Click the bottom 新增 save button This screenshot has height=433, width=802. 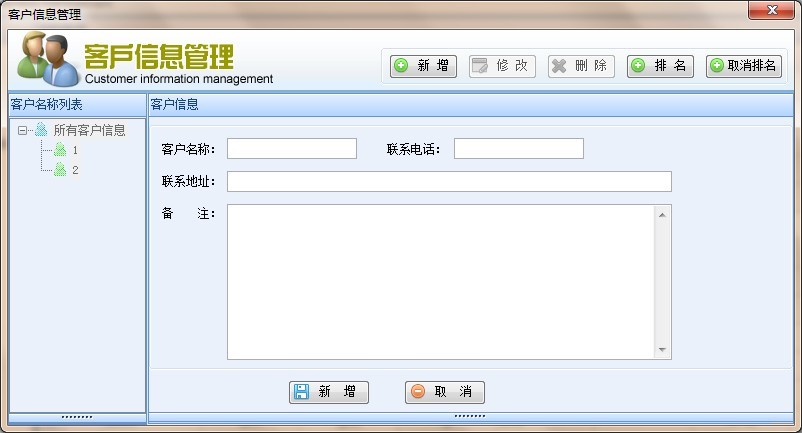pyautogui.click(x=328, y=392)
